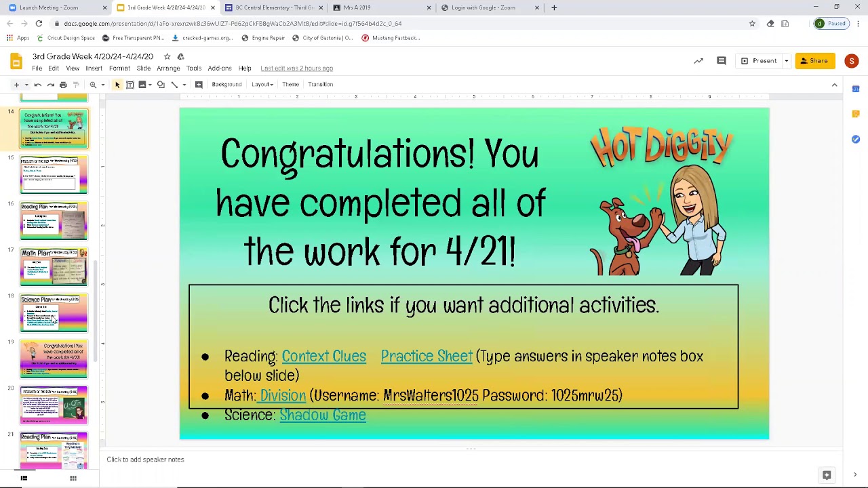This screenshot has height=488, width=868.
Task: Open the Slide menu
Action: (144, 68)
